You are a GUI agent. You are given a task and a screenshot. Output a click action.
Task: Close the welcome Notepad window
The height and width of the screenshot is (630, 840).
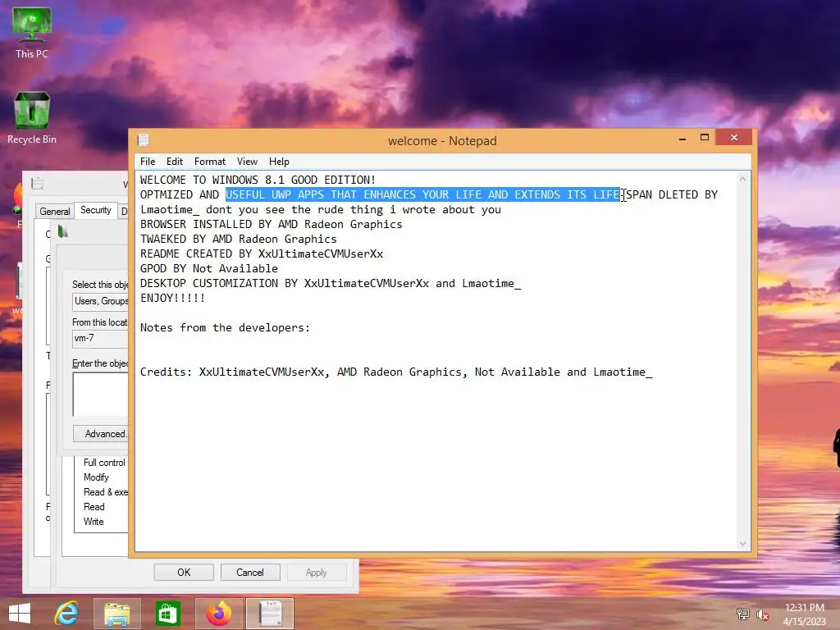point(734,138)
